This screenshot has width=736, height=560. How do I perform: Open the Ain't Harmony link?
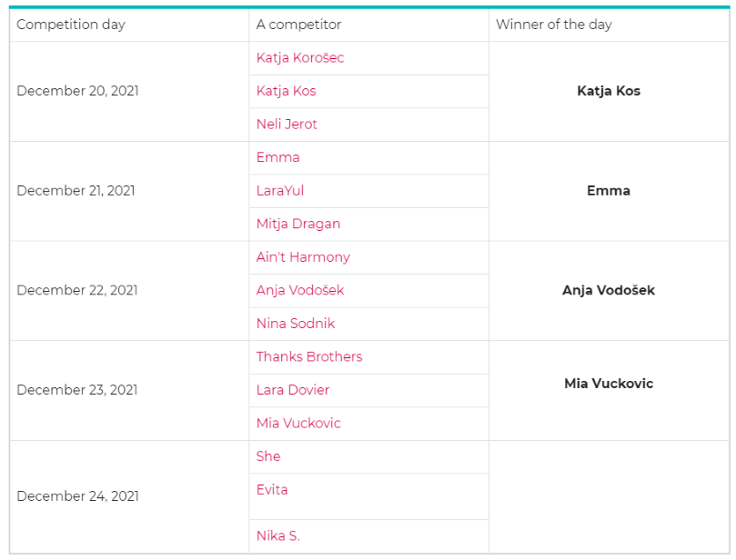pyautogui.click(x=303, y=257)
